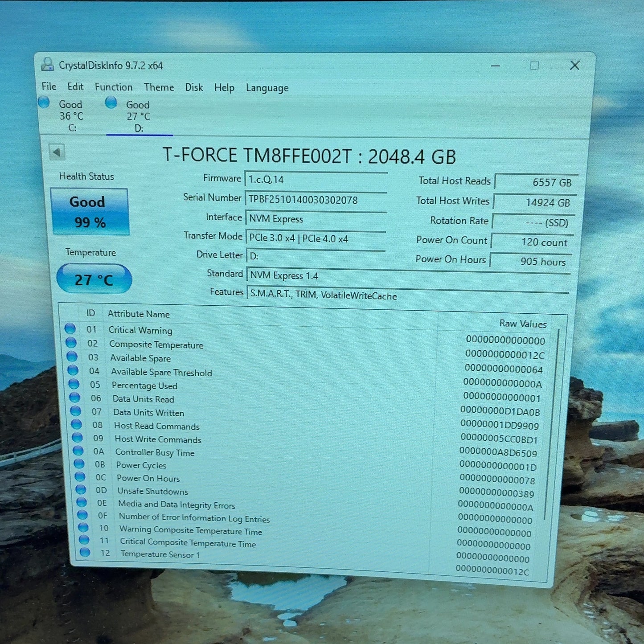Select the Data Units Written attribute name
Screen dimensions: 644x644
click(x=148, y=412)
